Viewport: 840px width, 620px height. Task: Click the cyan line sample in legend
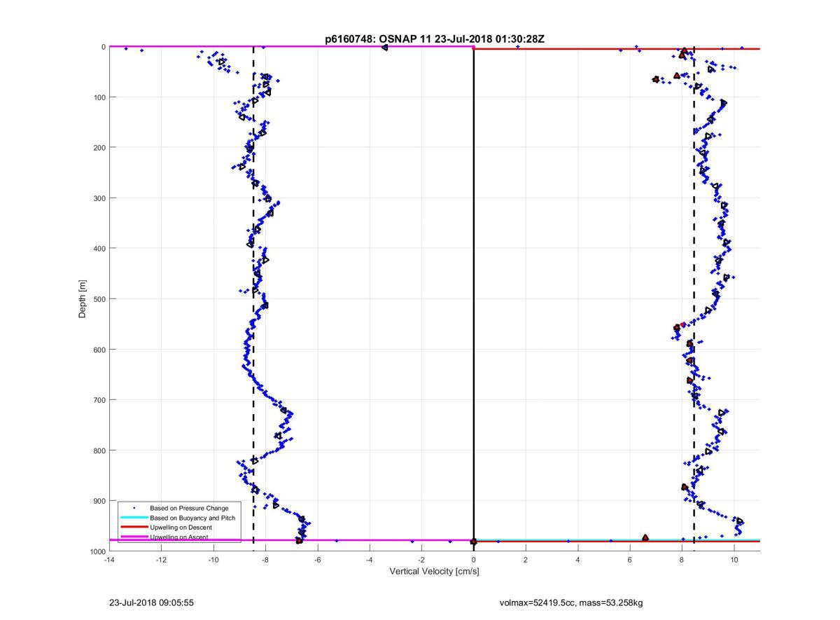click(133, 518)
